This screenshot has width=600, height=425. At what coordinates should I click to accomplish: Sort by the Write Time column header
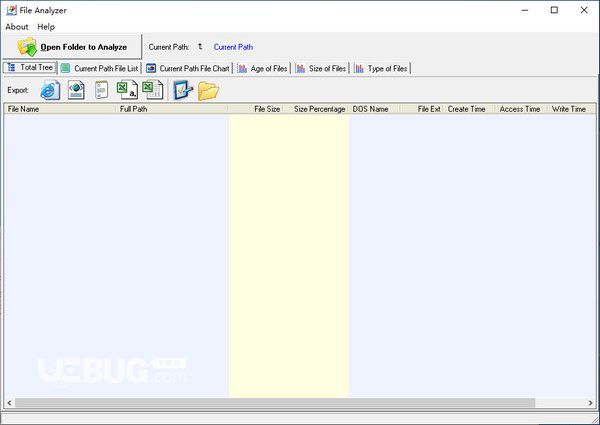(571, 109)
